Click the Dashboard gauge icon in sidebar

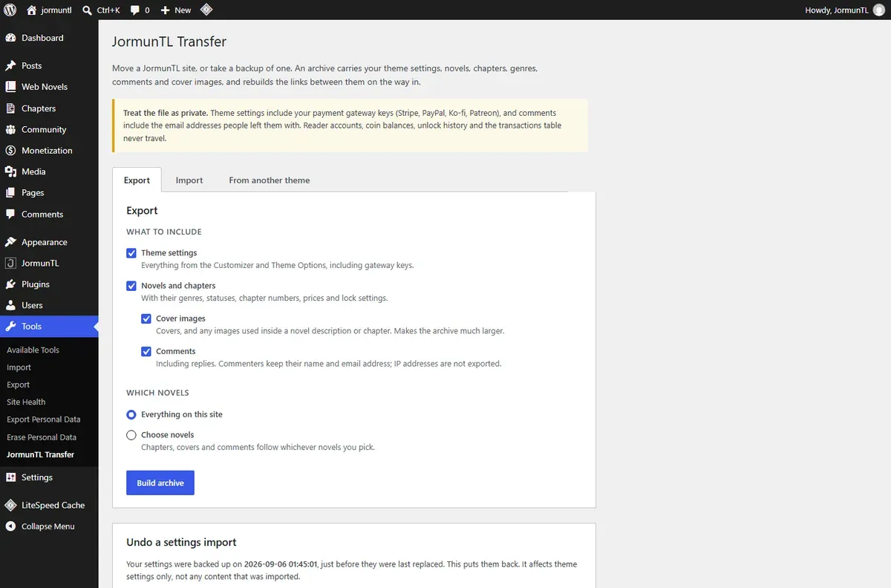point(10,38)
